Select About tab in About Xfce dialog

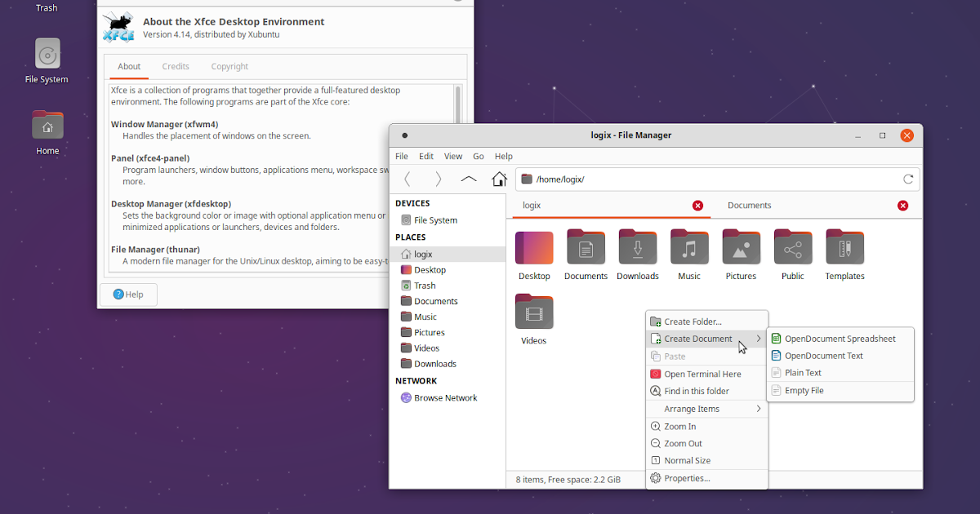pyautogui.click(x=129, y=67)
